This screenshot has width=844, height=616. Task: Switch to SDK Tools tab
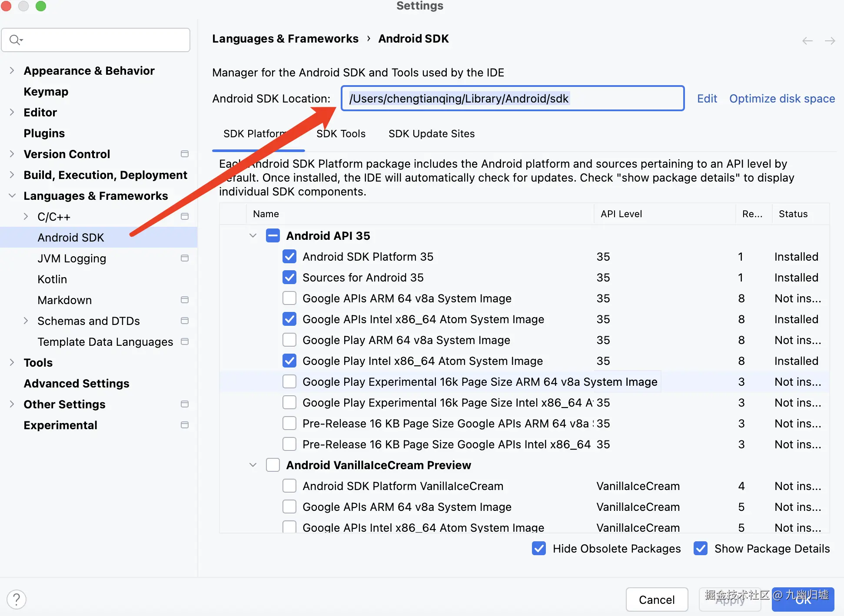tap(341, 134)
